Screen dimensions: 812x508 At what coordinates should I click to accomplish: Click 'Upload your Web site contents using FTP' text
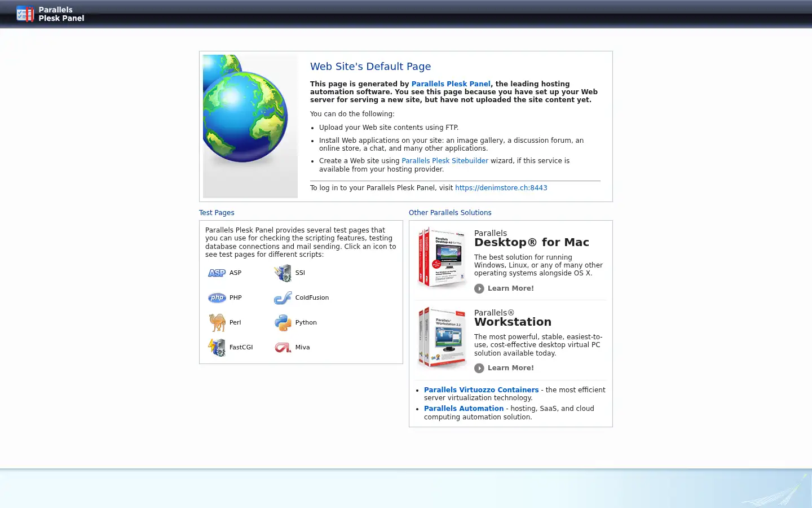pyautogui.click(x=389, y=128)
